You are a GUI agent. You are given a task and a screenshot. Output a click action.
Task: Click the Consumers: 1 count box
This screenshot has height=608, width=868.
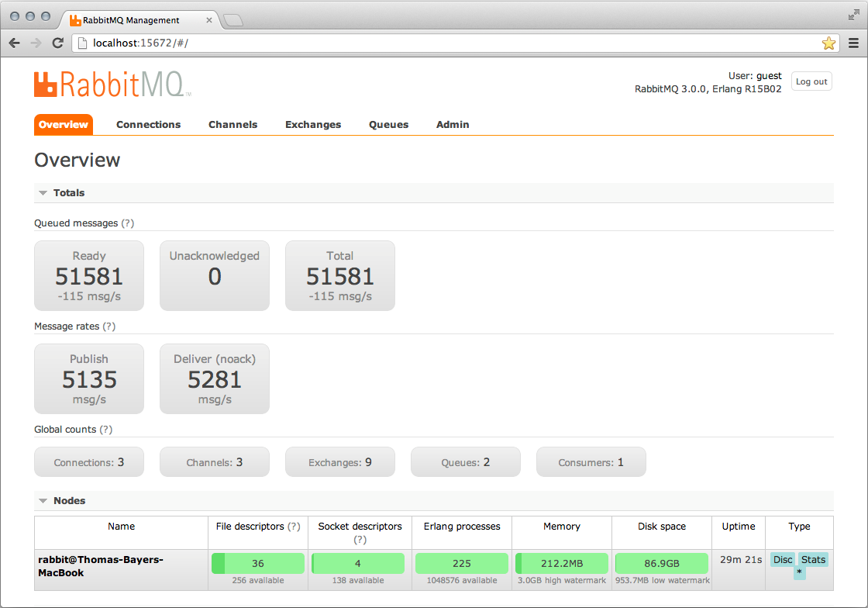(x=591, y=461)
